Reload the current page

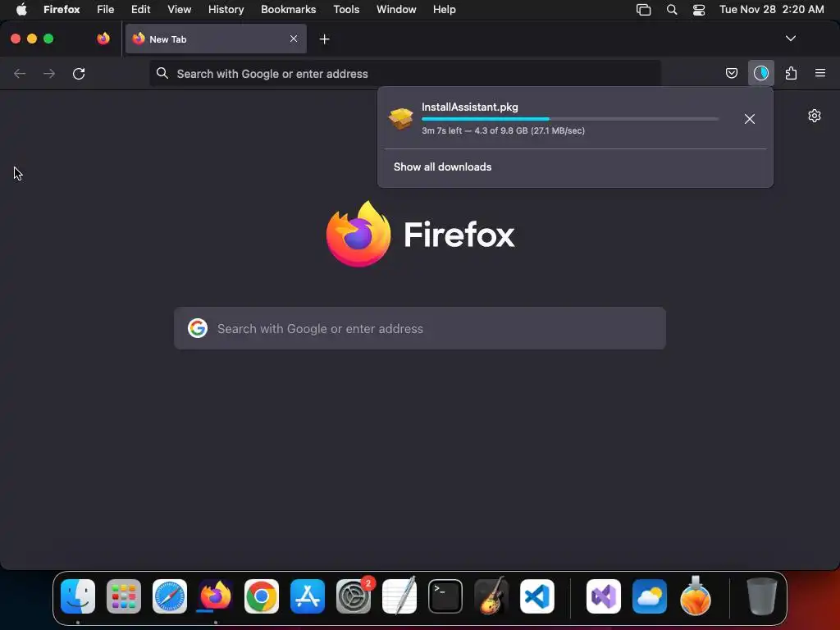79,73
